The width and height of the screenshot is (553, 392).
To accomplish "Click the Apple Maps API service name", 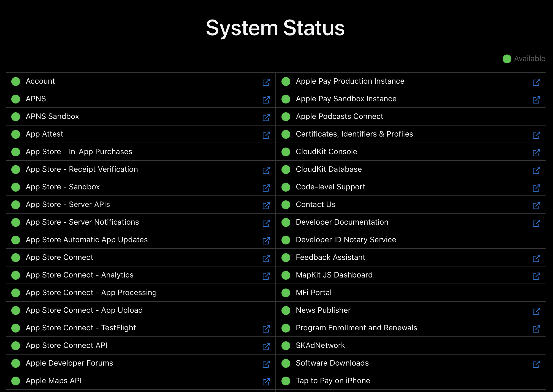I will point(54,381).
